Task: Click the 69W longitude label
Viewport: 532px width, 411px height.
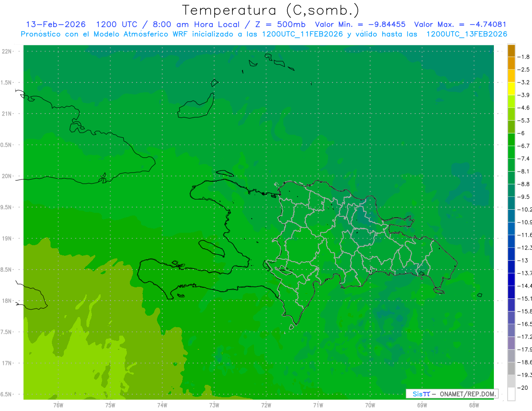Action: (422, 405)
